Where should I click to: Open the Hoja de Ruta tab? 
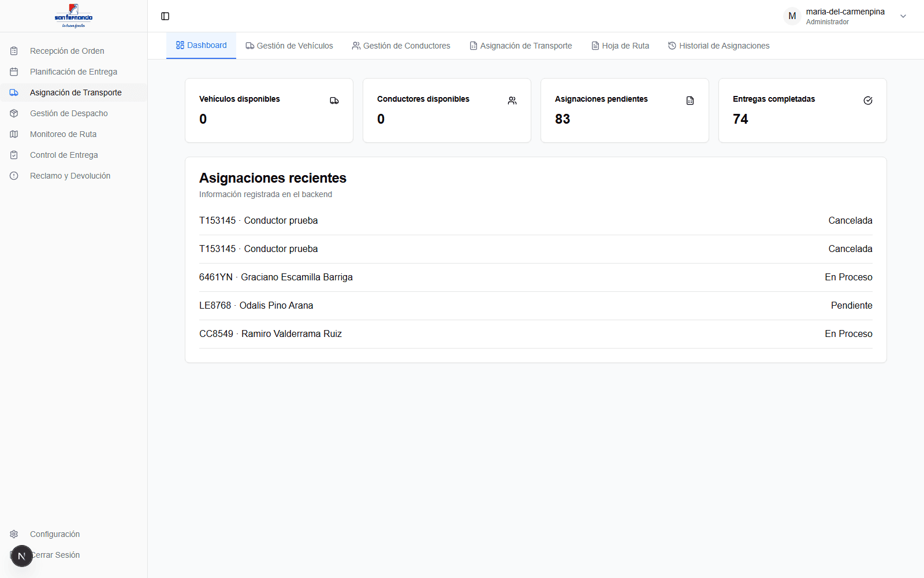tap(620, 46)
